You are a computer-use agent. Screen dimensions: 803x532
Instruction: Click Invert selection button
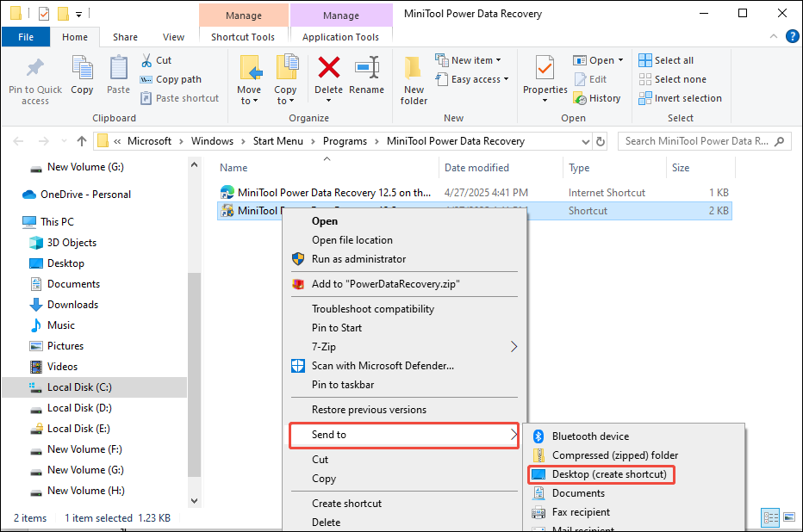(679, 98)
